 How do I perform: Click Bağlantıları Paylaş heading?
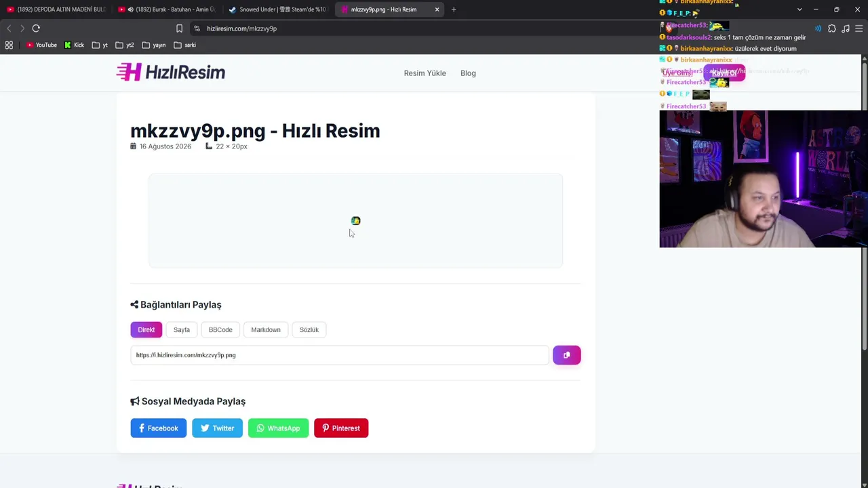pyautogui.click(x=176, y=305)
